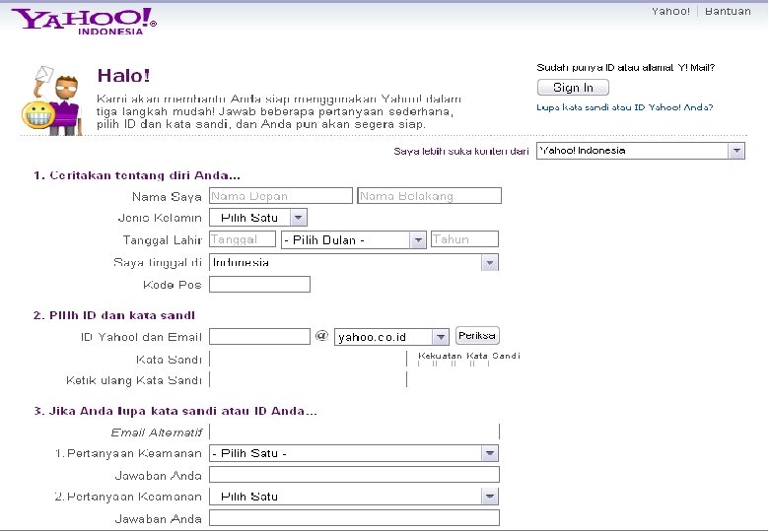This screenshot has width=769, height=532.
Task: Focus the Email Alternatif field
Action: [x=354, y=432]
